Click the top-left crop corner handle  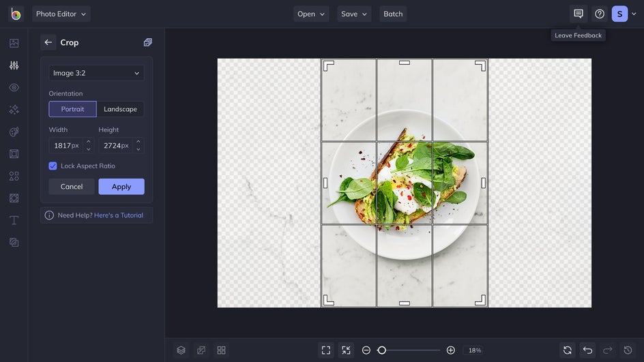pos(329,65)
